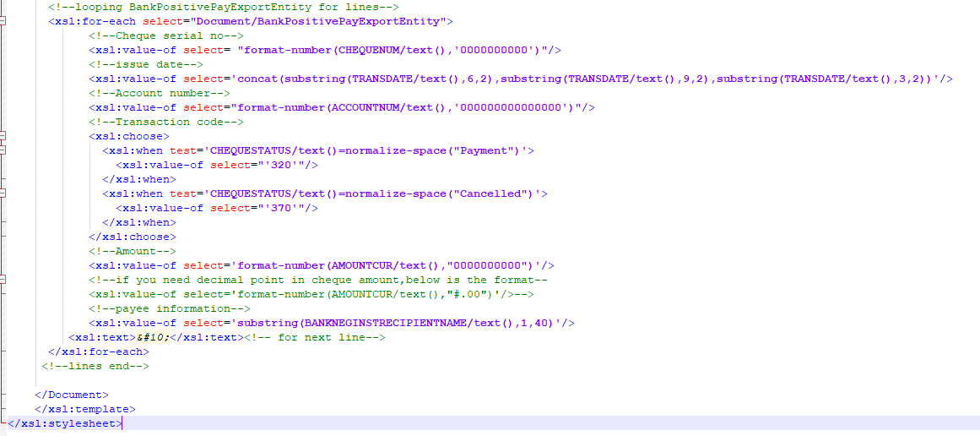The height and width of the screenshot is (436, 980).
Task: Collapse the decimal point comment fold marker
Action: coord(3,280)
